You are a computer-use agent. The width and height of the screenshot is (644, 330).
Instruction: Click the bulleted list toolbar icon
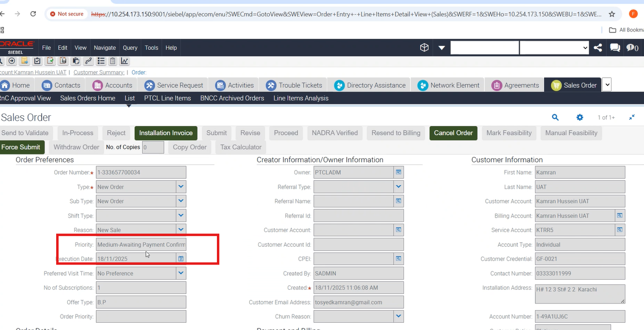tap(101, 61)
